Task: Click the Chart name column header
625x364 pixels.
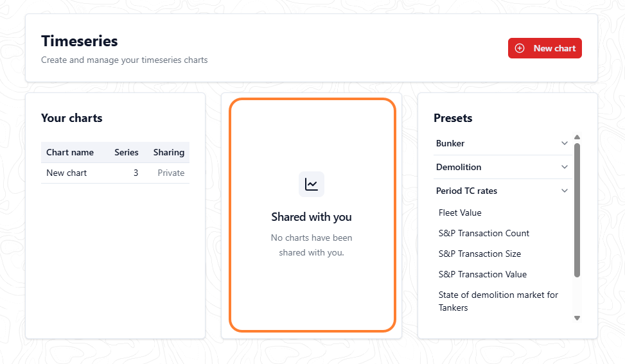Action: 70,153
